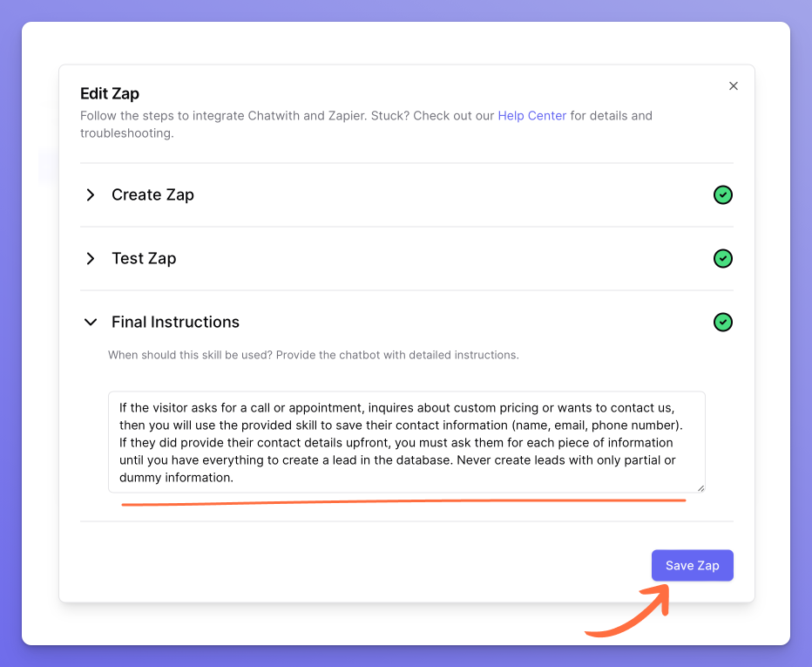Click the Final Instructions step title
The image size is (812, 667).
tap(175, 323)
